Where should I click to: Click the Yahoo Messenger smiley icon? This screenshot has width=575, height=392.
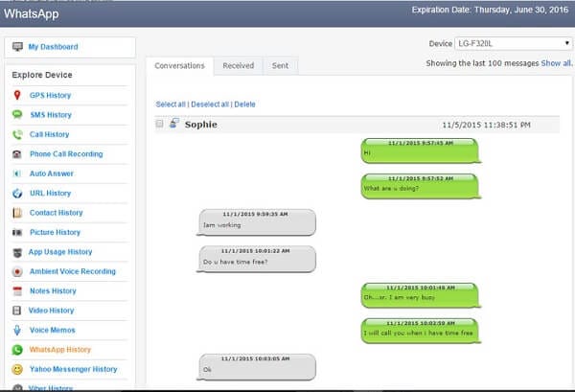pyautogui.click(x=17, y=369)
